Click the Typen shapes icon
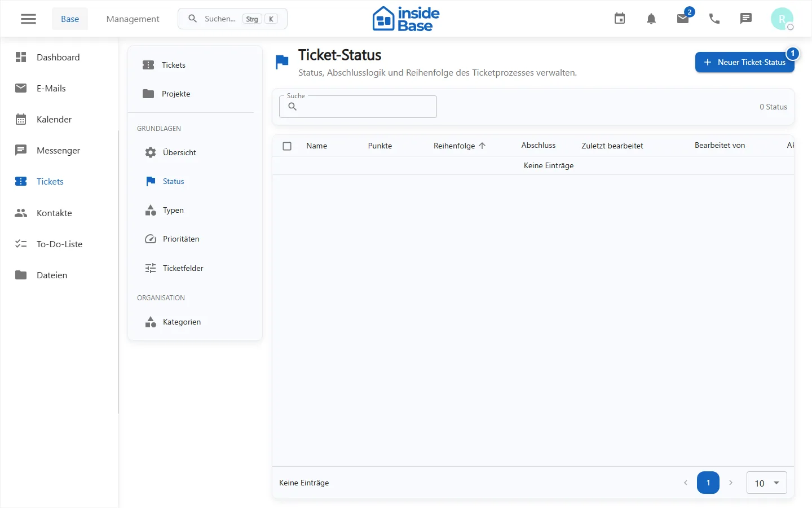 (151, 210)
